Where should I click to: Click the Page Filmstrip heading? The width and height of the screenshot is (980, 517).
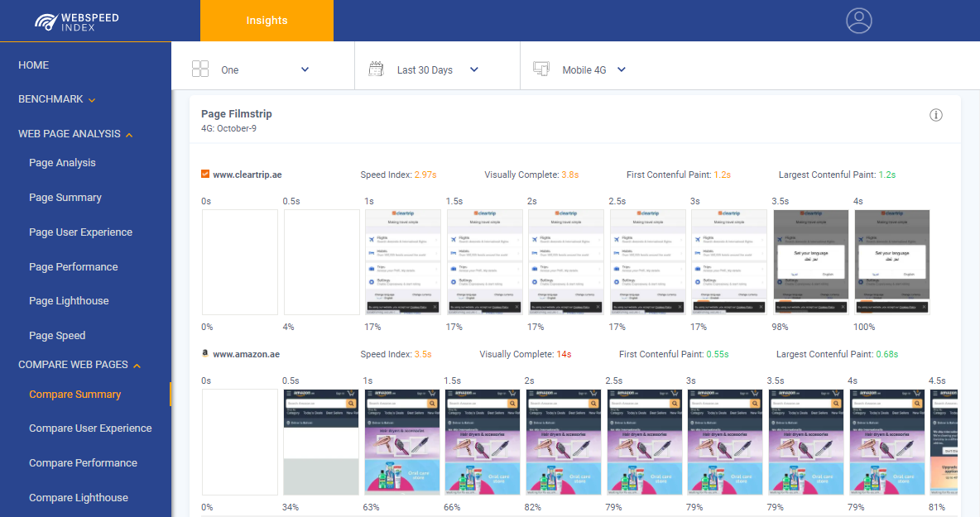coord(236,113)
